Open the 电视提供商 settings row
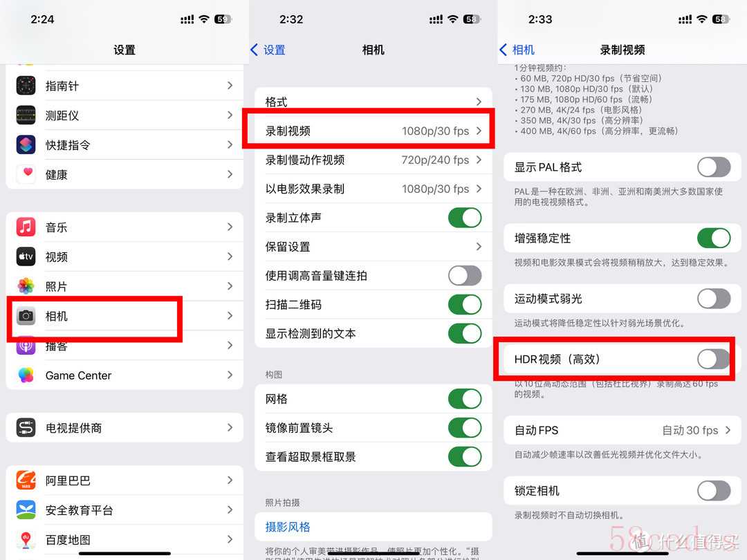Image resolution: width=747 pixels, height=560 pixels. pos(124,428)
